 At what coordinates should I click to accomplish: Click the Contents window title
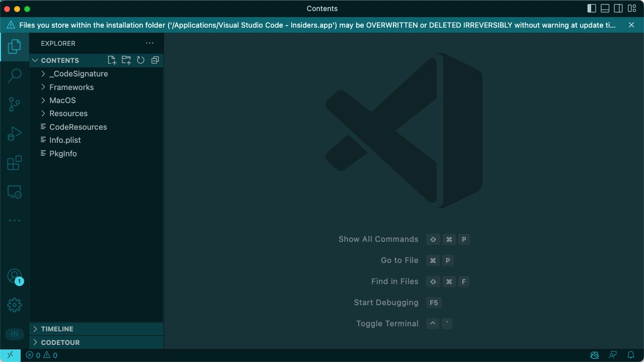tap(322, 9)
